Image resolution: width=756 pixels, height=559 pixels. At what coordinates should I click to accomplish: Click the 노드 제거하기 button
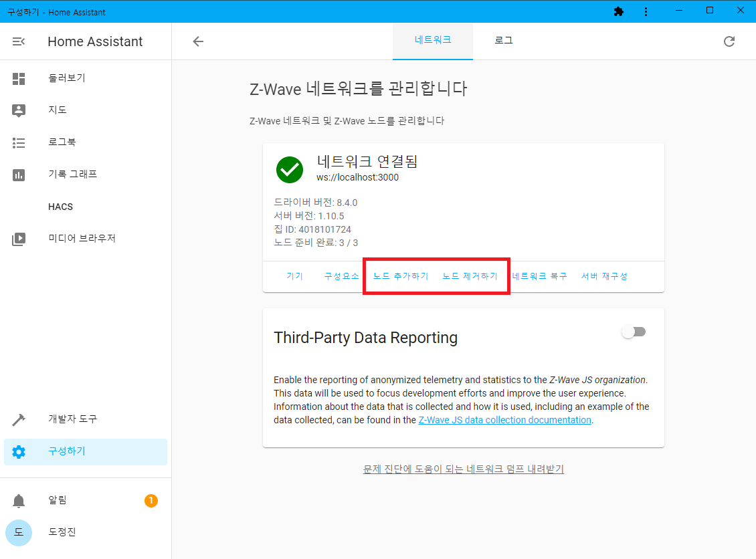[x=470, y=276]
